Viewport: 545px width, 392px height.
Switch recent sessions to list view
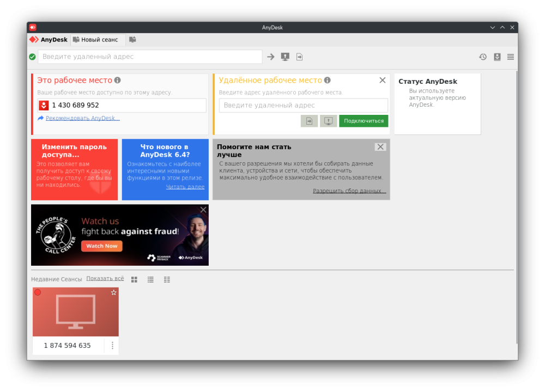tap(150, 279)
